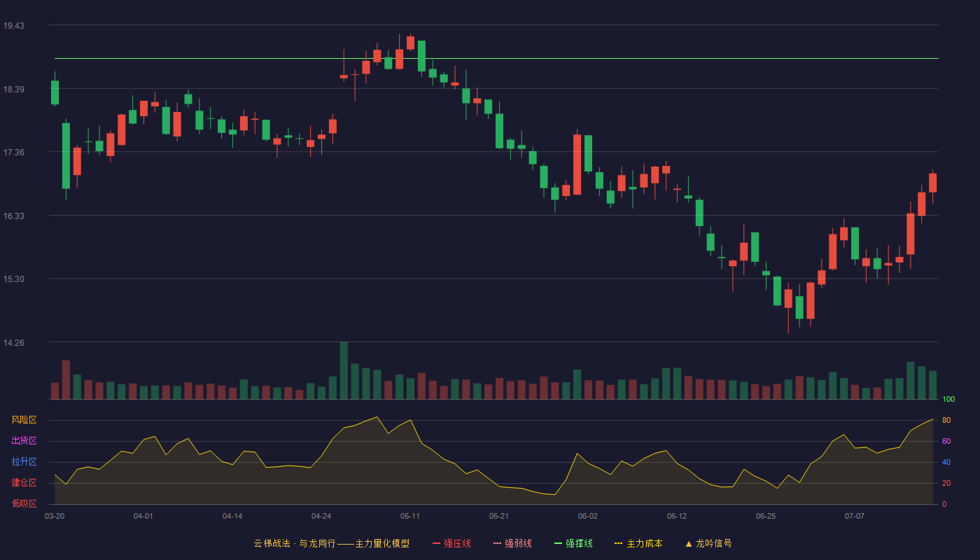Toggle the 主力成本 legend item
This screenshot has width=980, height=560.
tap(638, 543)
